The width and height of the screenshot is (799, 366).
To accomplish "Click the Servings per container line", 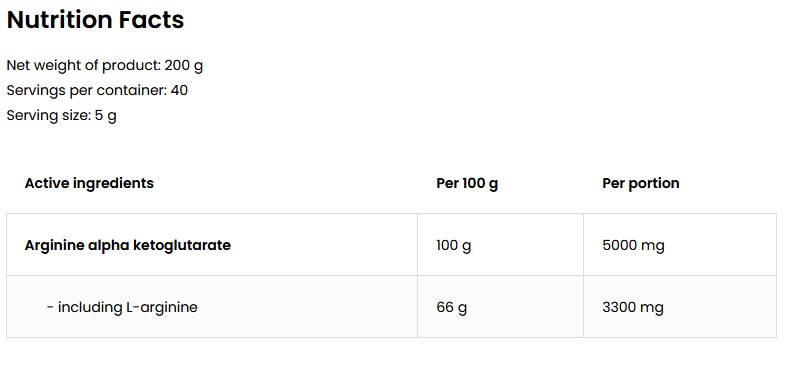I will point(97,91).
